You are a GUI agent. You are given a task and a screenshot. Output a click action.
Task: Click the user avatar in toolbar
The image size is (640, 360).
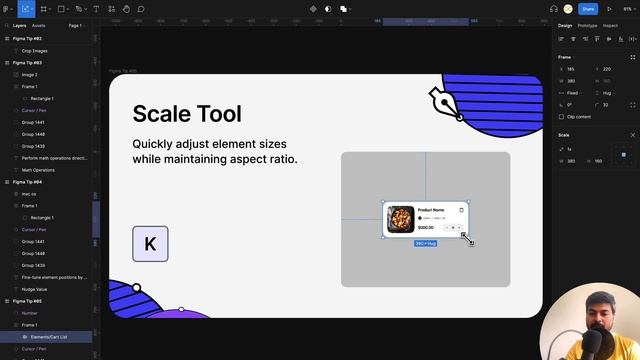pos(568,9)
